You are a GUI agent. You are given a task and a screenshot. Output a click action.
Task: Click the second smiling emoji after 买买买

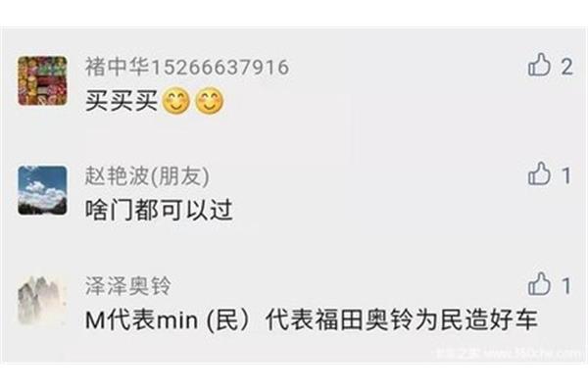(210, 101)
